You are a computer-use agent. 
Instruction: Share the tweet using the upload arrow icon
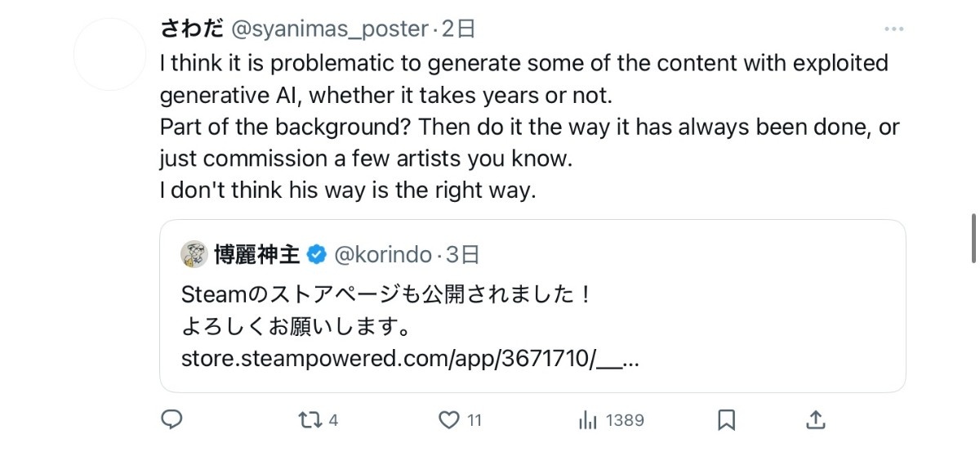coord(817,420)
